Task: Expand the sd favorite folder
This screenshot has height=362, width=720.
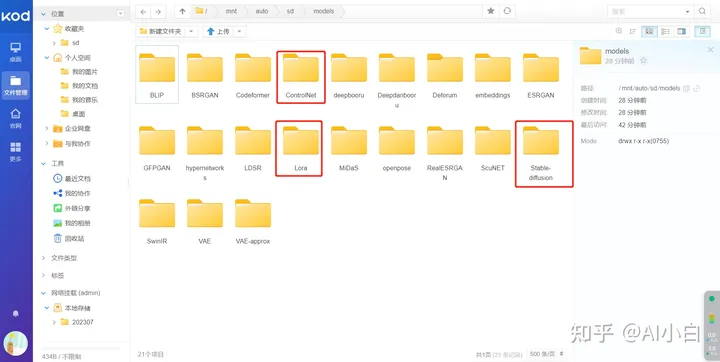Action: coord(54,43)
